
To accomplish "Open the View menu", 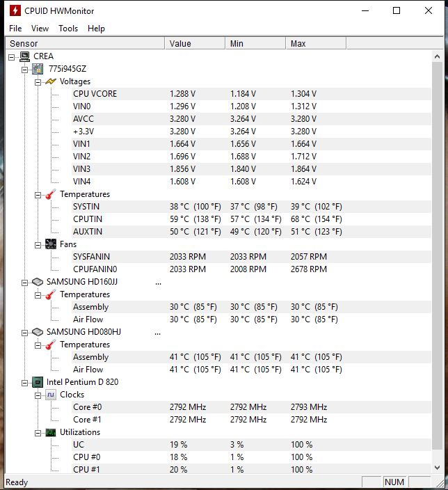I will 40,29.
